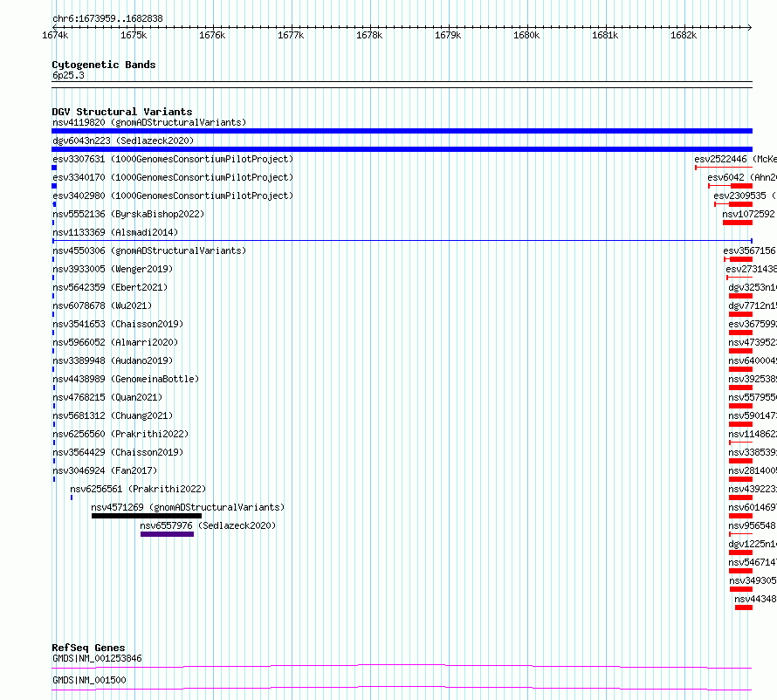Click the thin blue nsv1133369 variant line

pyautogui.click(x=402, y=241)
